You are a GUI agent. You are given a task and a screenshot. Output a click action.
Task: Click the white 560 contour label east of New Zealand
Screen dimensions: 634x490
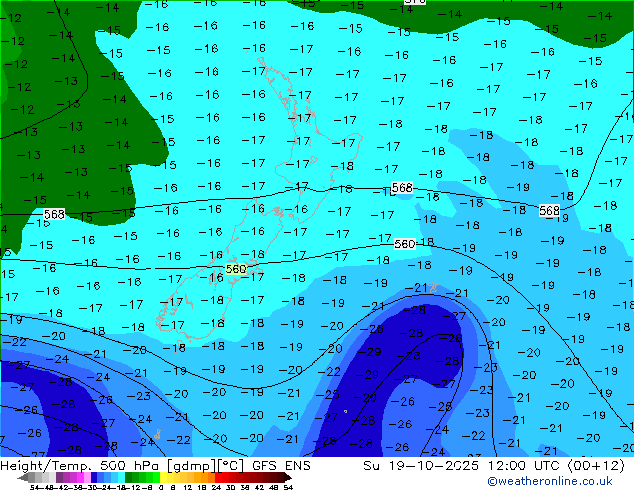click(404, 244)
